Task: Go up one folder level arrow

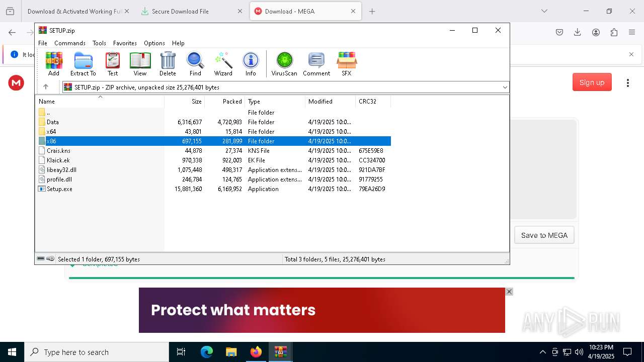Action: (46, 87)
